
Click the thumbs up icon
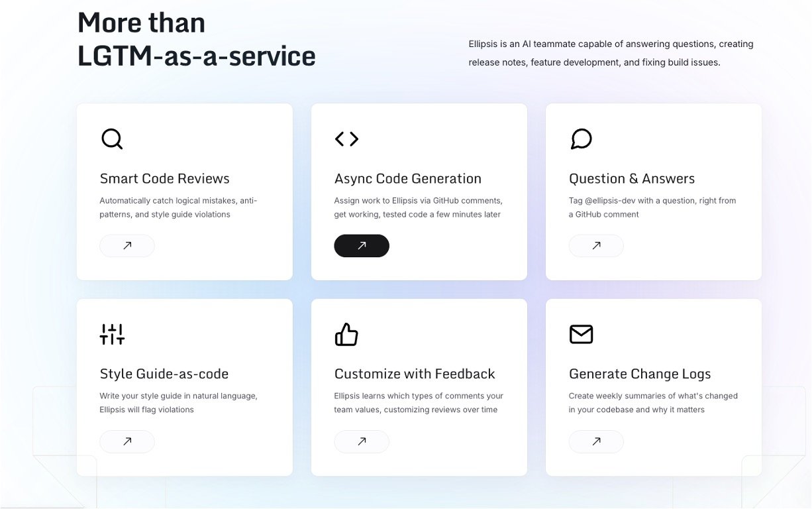(x=346, y=335)
